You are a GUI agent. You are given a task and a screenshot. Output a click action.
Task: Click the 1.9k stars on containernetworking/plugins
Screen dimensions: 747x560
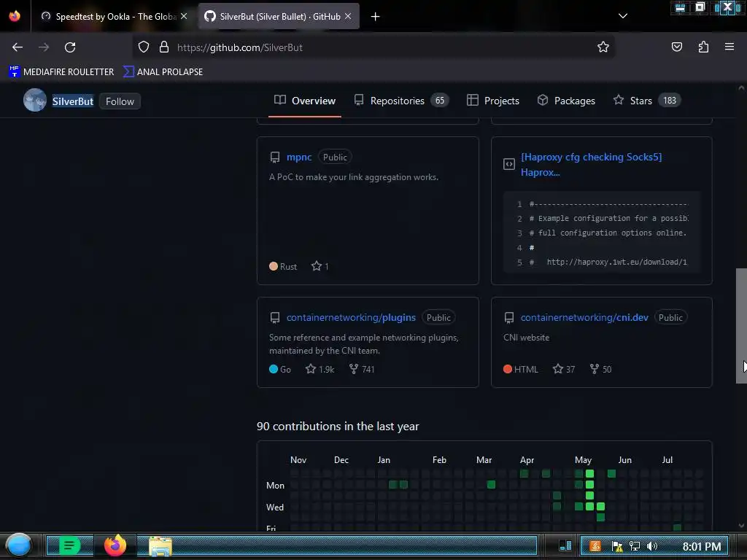(320, 369)
